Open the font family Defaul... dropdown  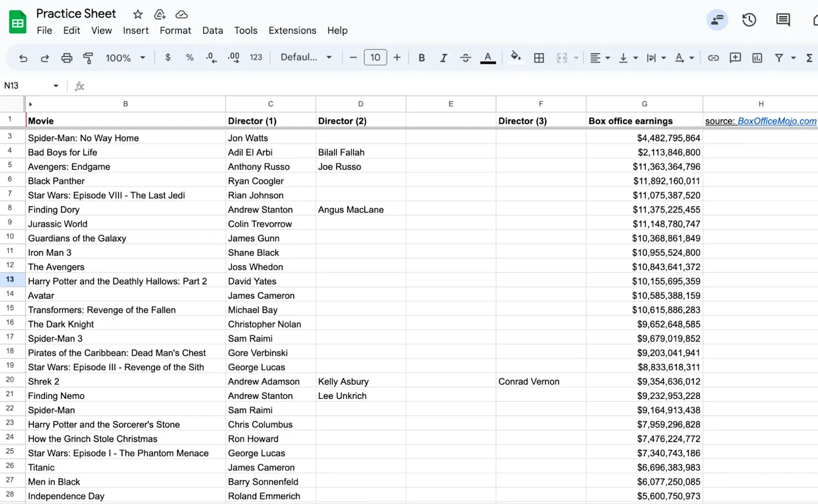click(x=306, y=57)
